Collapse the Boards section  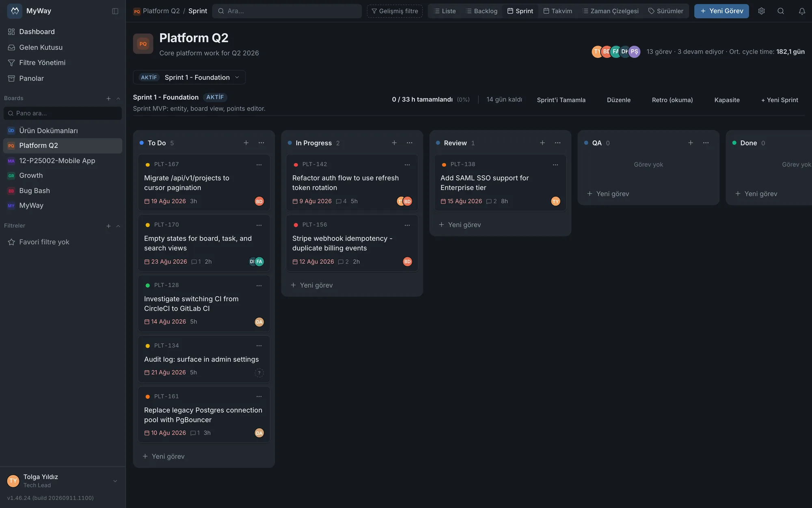(x=118, y=98)
